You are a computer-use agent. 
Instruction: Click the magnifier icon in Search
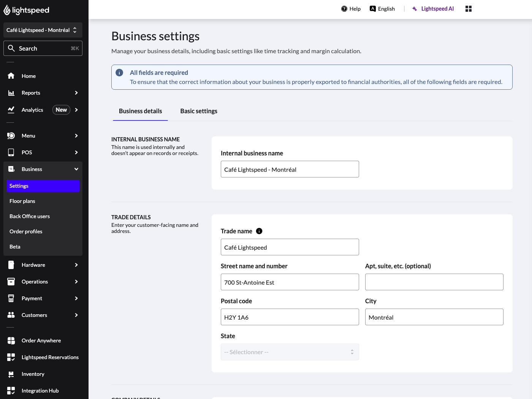click(x=11, y=48)
